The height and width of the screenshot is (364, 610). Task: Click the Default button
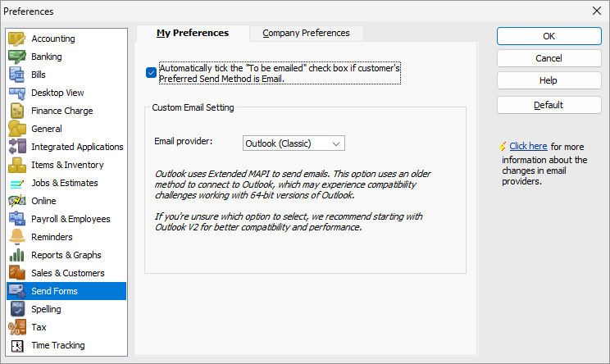(549, 105)
